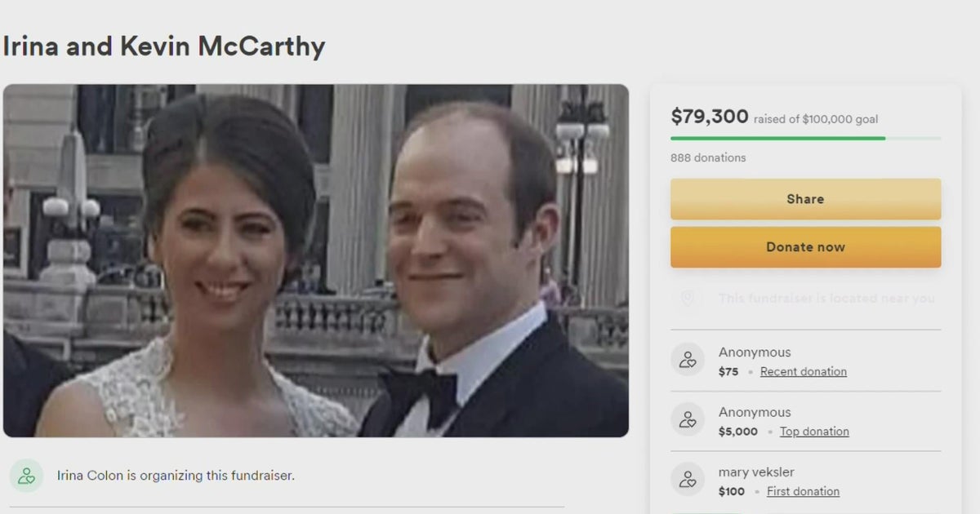Click the 'Irina Colon is organizing this fundraiser' text
This screenshot has height=514, width=980.
tap(176, 475)
